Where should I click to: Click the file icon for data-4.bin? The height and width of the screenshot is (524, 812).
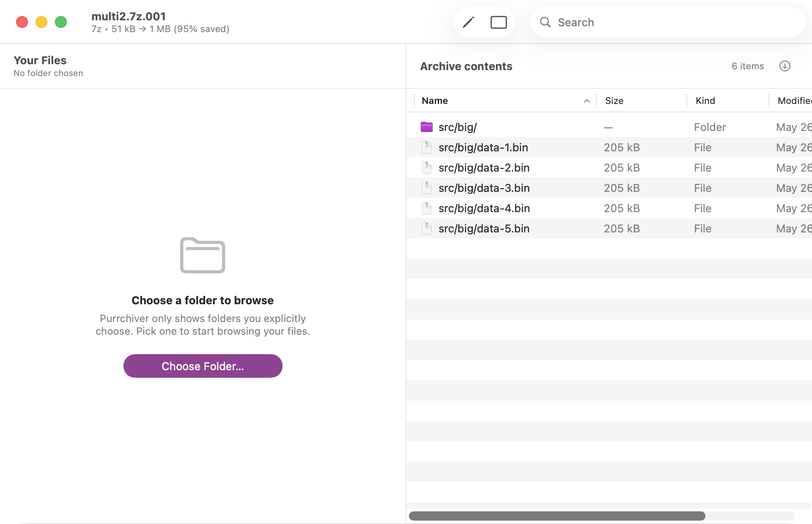(427, 208)
